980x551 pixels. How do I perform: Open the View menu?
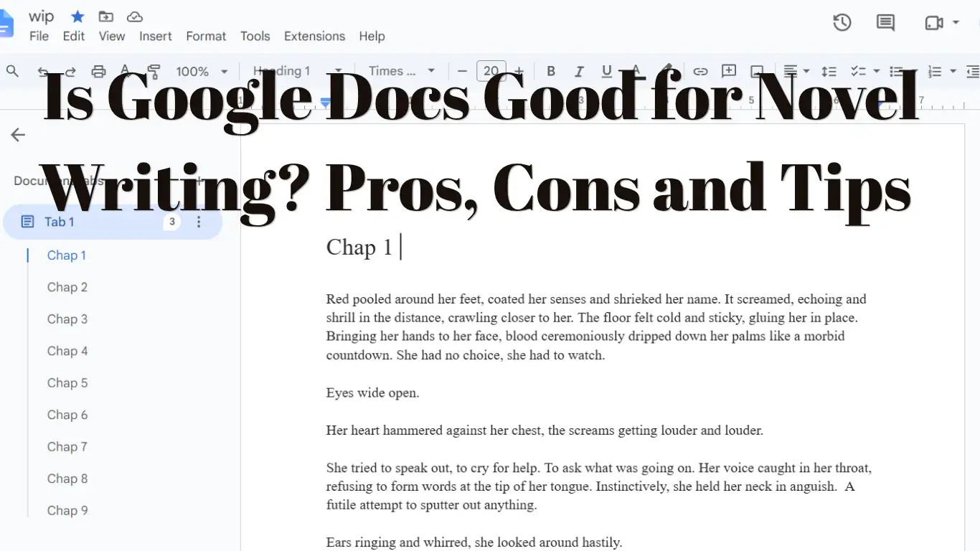[x=112, y=36]
